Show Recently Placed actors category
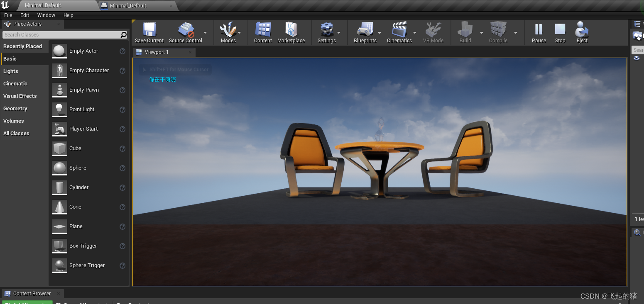The width and height of the screenshot is (644, 304). [24, 46]
